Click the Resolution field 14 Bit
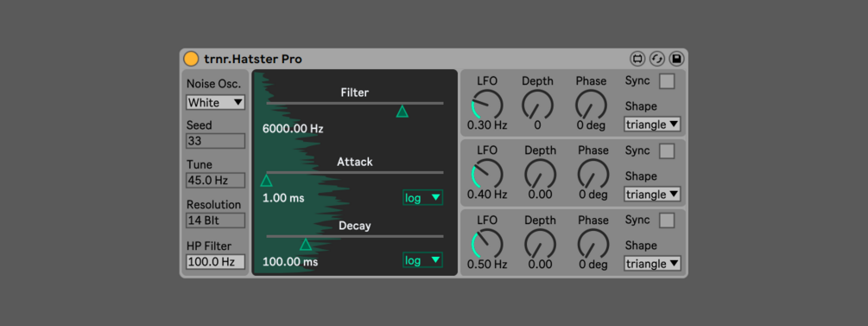This screenshot has width=868, height=326. (215, 221)
